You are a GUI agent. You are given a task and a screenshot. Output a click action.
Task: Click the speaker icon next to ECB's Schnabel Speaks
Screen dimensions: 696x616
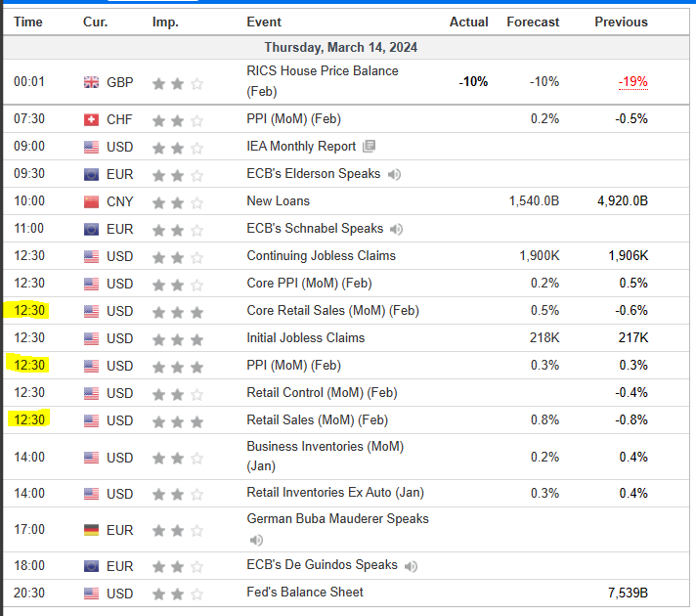pos(396,229)
